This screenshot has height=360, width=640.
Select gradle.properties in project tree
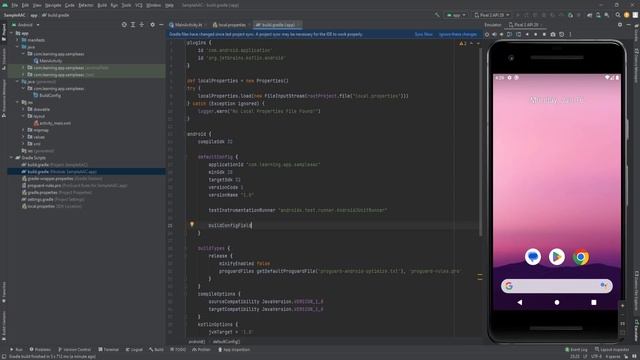coord(57,193)
